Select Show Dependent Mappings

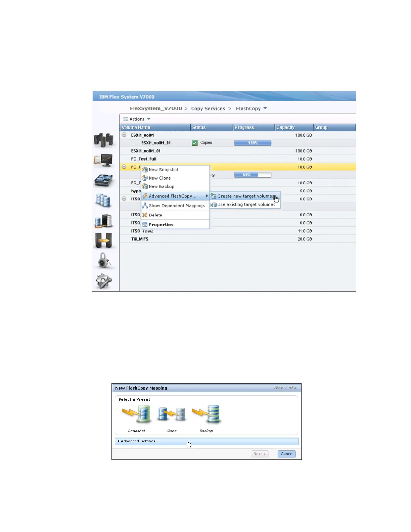[175, 206]
